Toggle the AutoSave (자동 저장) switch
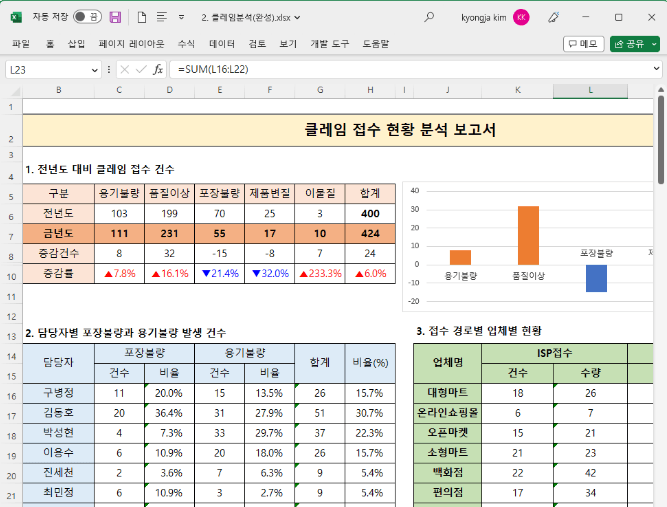 pyautogui.click(x=86, y=17)
